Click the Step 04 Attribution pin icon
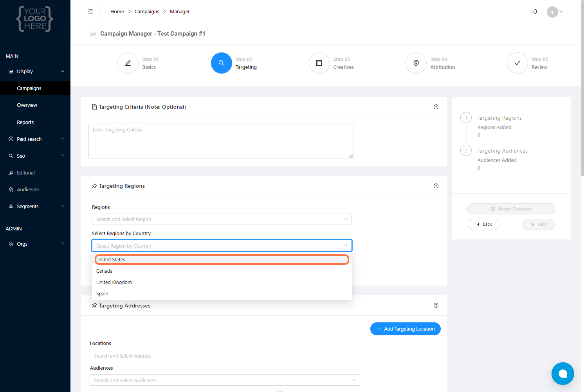This screenshot has width=584, height=392. pos(416,63)
